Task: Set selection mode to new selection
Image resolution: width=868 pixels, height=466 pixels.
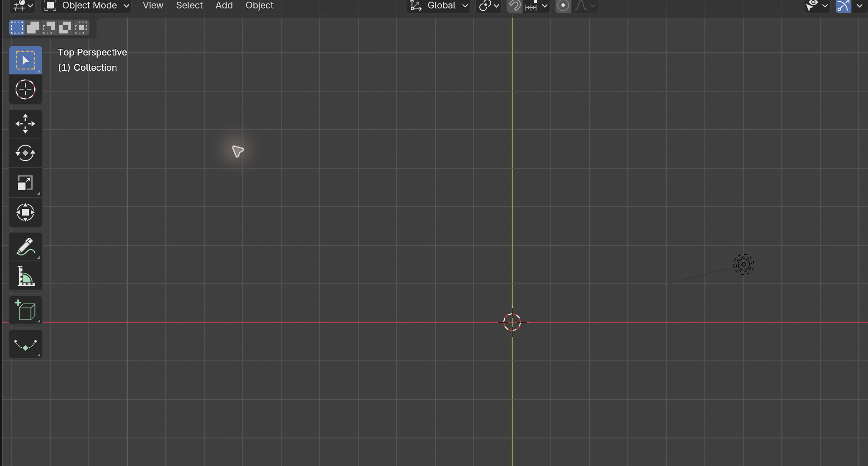Action: pyautogui.click(x=17, y=28)
